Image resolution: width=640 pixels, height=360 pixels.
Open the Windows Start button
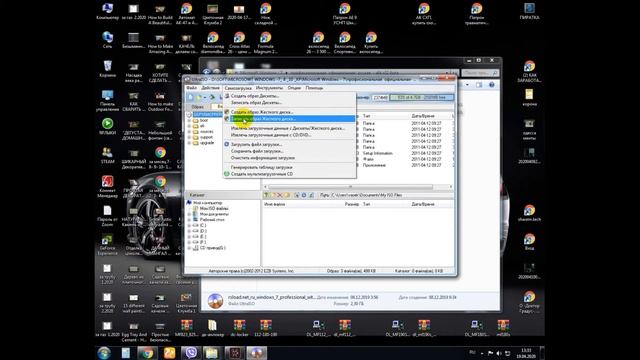[104, 353]
